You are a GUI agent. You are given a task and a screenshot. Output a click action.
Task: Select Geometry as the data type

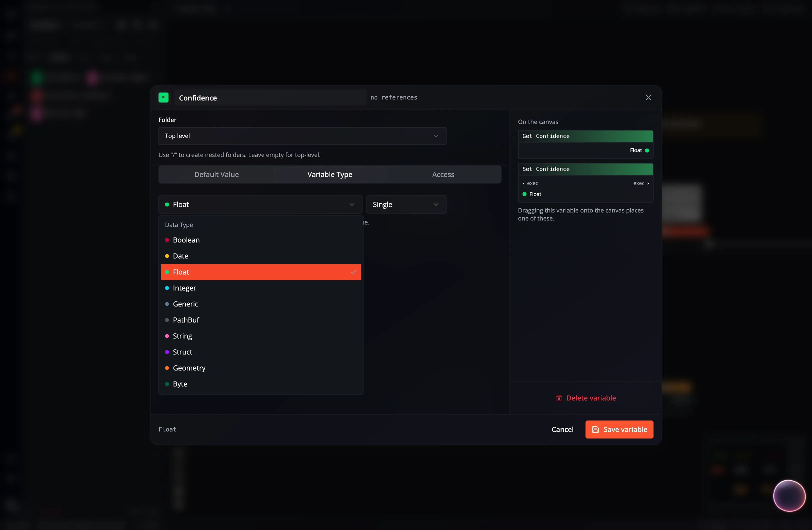(x=261, y=368)
